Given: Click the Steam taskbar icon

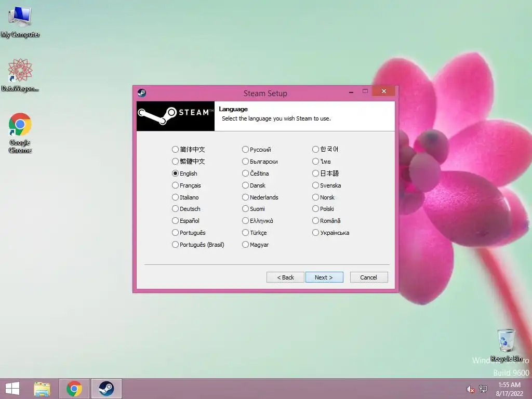Looking at the screenshot, I should click(106, 389).
